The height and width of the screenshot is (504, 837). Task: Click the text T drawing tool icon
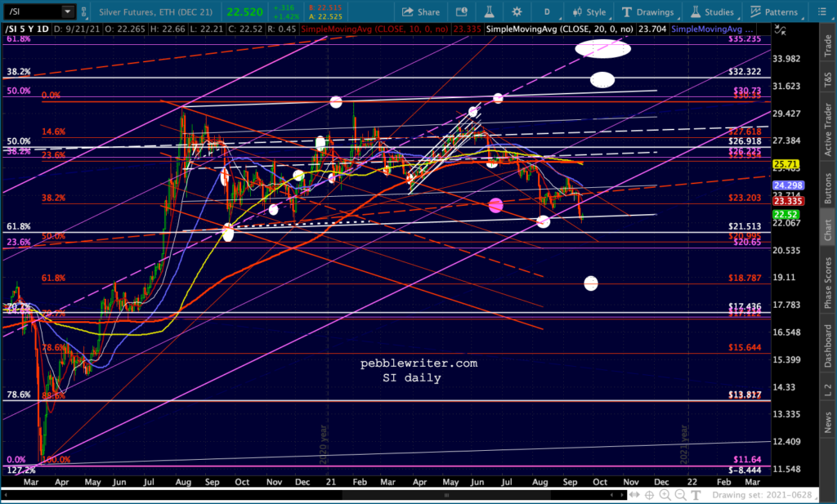coord(696,496)
